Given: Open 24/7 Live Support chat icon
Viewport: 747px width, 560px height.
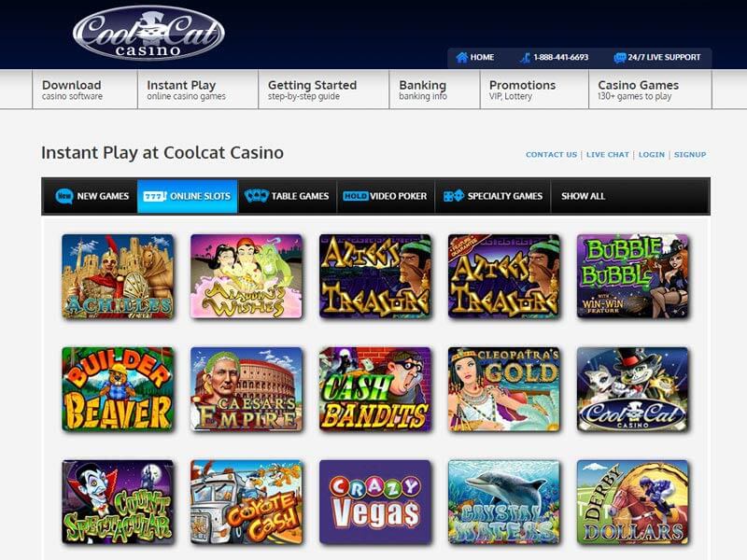Looking at the screenshot, I should coord(619,58).
